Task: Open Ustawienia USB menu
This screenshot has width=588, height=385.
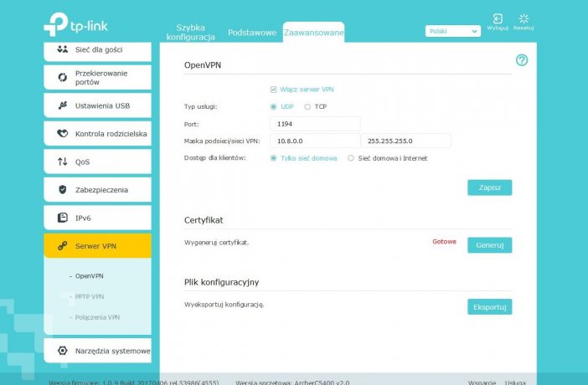Action: 97,105
